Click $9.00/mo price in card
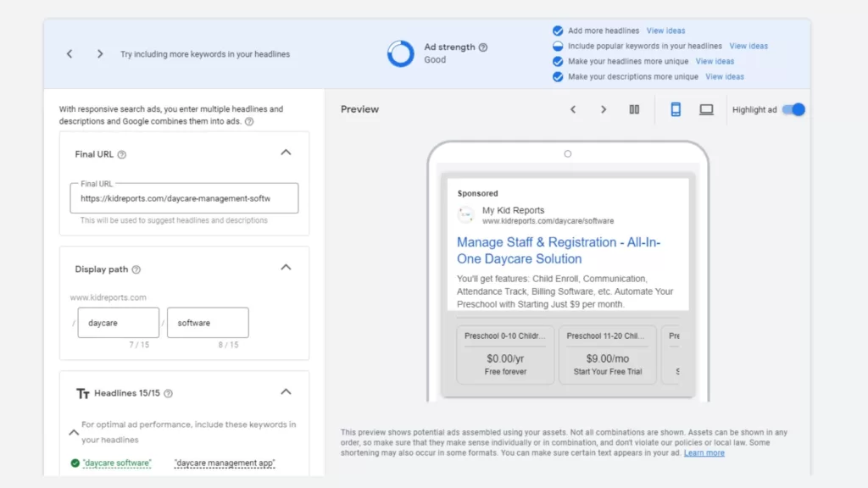The width and height of the screenshot is (868, 488). (608, 358)
